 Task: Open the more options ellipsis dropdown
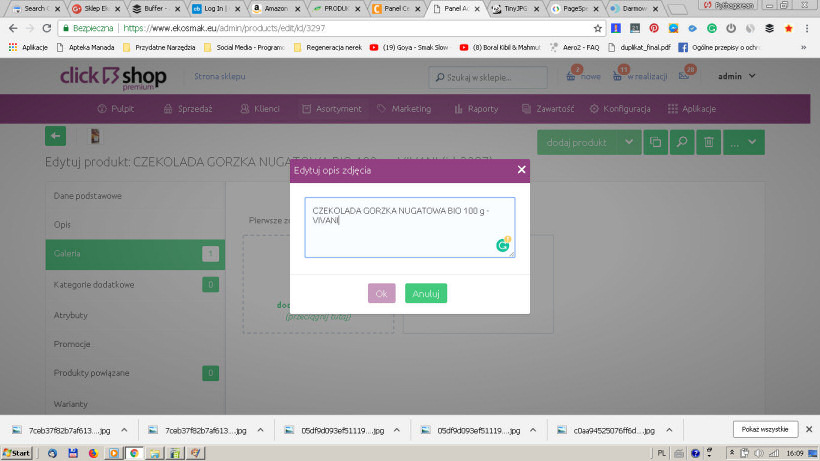(x=744, y=142)
